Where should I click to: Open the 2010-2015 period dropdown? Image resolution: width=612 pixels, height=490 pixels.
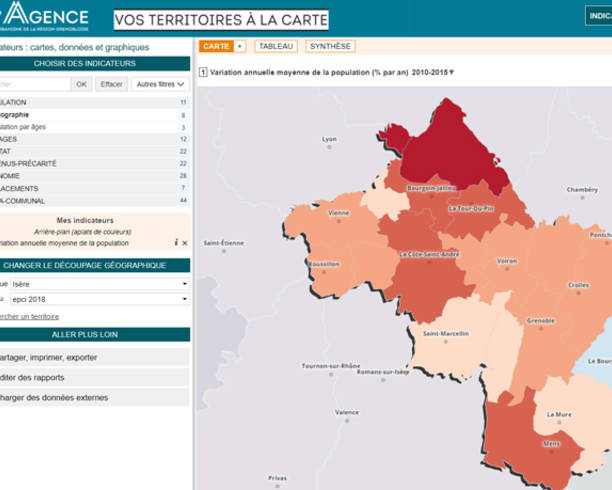coord(433,72)
